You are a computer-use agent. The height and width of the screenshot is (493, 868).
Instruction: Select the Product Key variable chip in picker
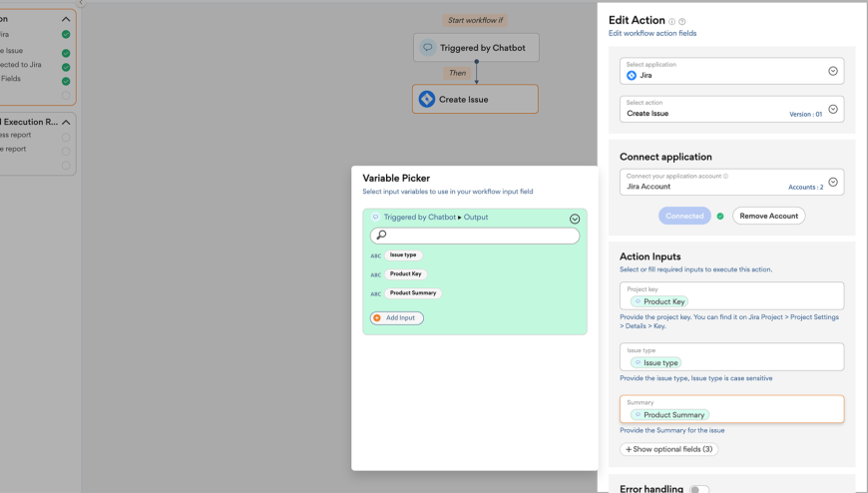(x=406, y=274)
